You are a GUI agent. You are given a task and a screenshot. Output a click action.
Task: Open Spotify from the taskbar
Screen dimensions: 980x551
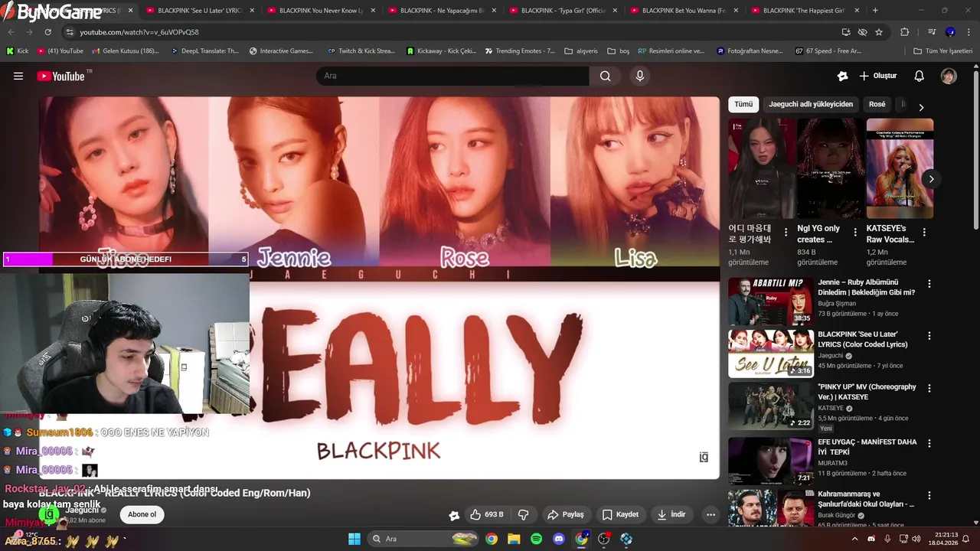(x=537, y=539)
